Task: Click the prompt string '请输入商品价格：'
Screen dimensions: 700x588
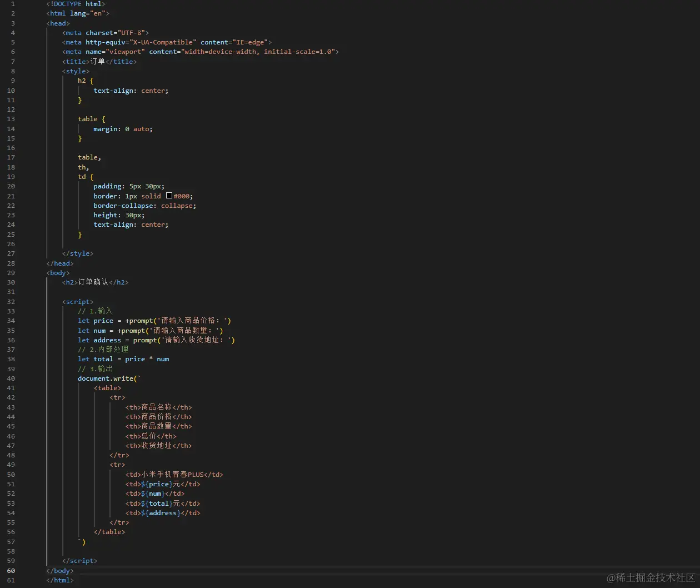Action: 193,321
